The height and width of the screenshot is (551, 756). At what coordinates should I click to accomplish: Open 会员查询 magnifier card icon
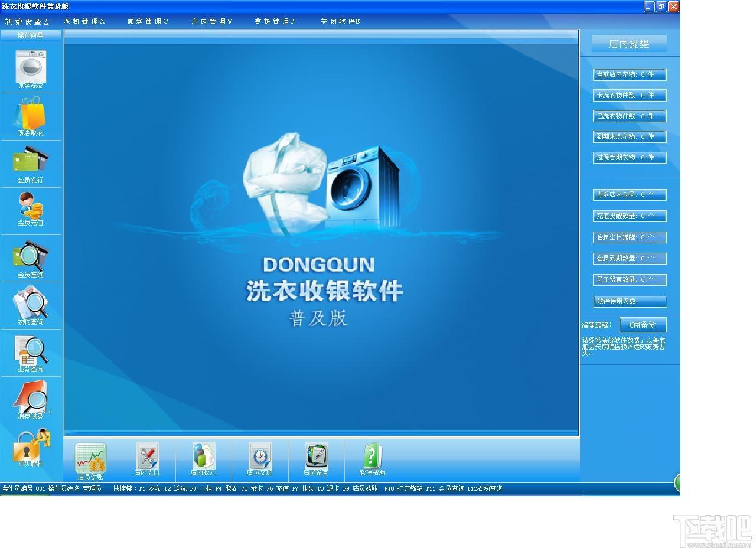pyautogui.click(x=31, y=255)
